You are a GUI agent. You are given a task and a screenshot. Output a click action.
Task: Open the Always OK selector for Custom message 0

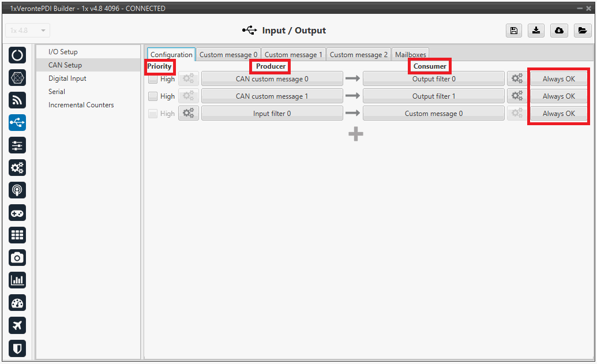point(558,114)
